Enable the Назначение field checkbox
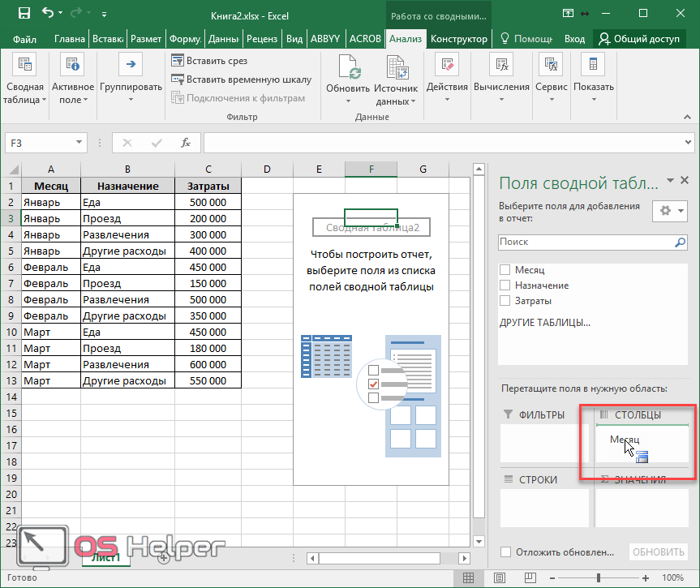 (x=505, y=285)
